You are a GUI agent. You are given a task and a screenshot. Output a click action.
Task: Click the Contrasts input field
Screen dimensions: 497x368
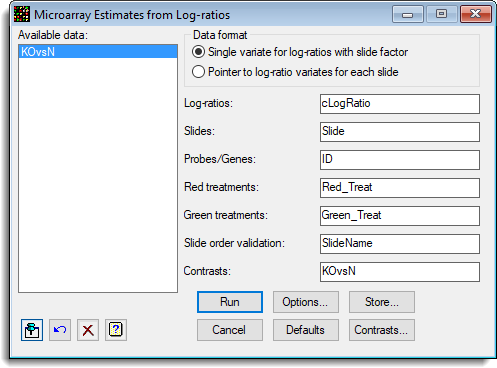(x=400, y=272)
